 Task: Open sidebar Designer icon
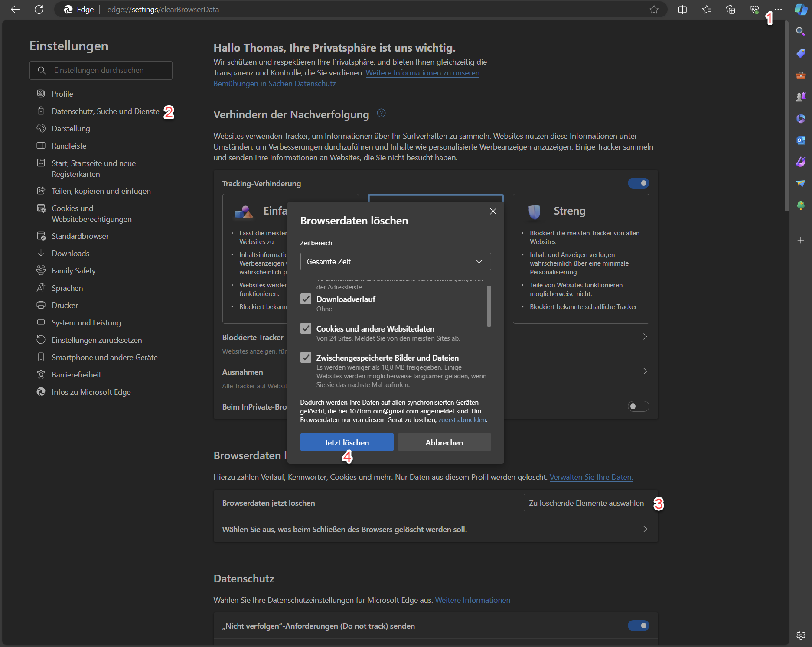click(801, 162)
